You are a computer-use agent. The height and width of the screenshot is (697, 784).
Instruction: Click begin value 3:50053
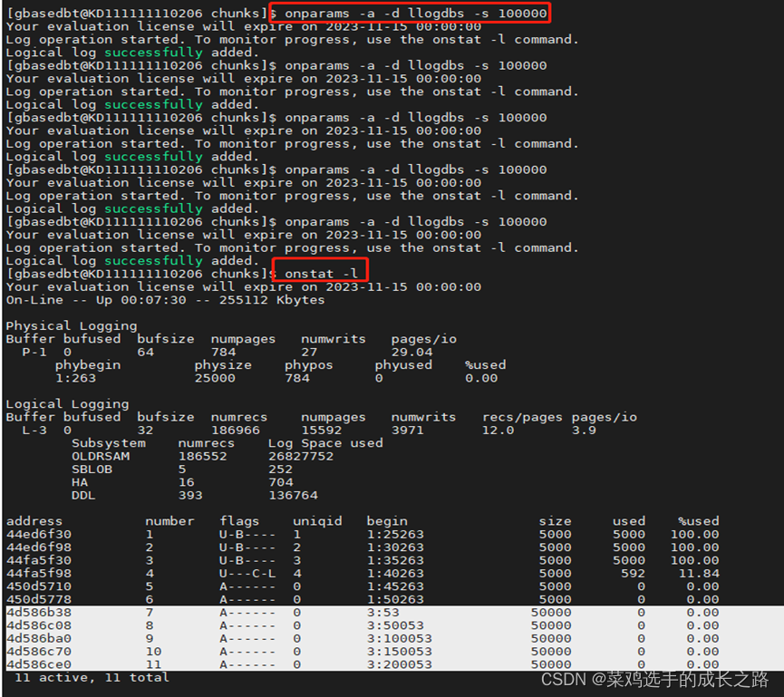pyautogui.click(x=395, y=625)
